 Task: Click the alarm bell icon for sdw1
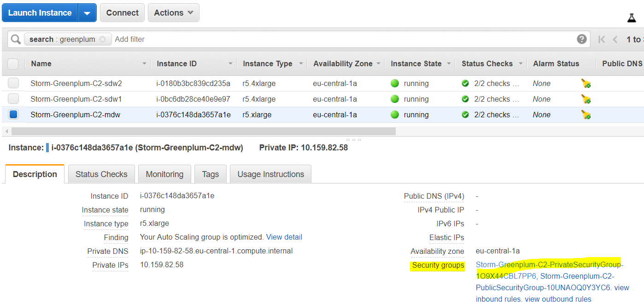(x=586, y=99)
